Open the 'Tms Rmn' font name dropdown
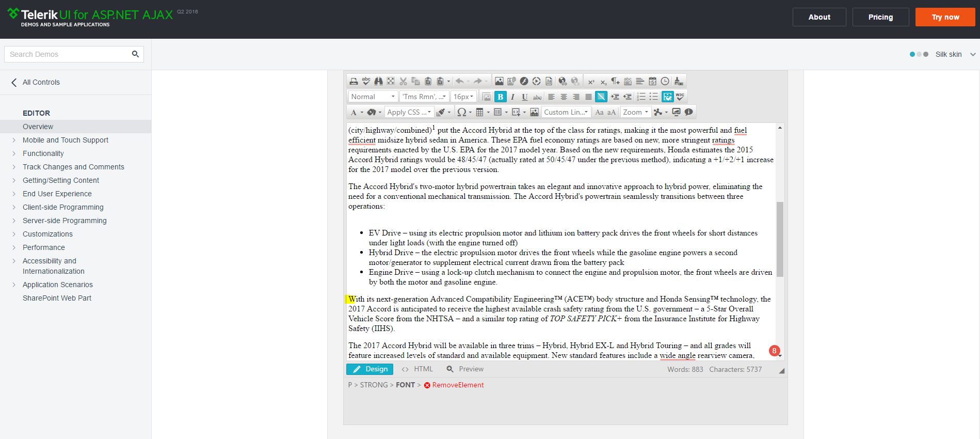 [424, 97]
